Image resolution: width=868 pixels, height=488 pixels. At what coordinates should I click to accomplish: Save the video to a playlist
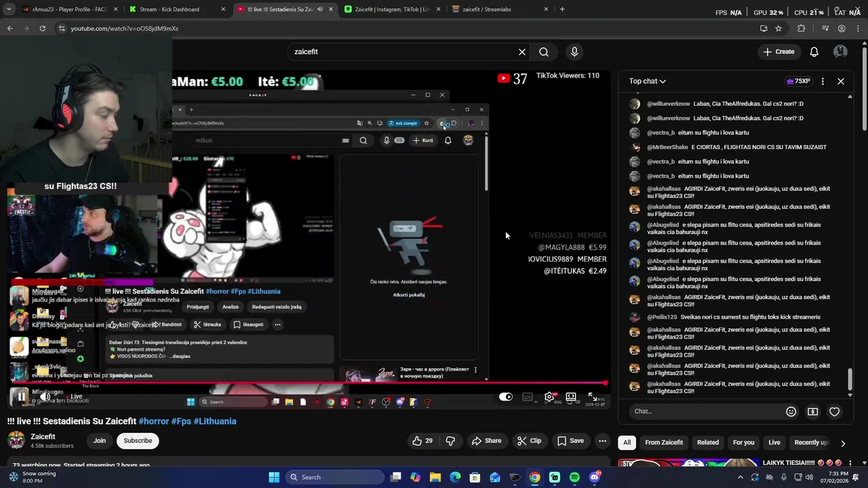[x=570, y=441]
